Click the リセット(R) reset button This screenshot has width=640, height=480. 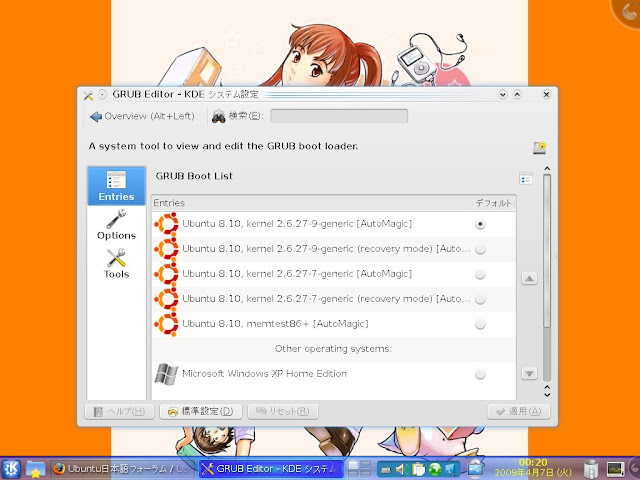[x=283, y=411]
